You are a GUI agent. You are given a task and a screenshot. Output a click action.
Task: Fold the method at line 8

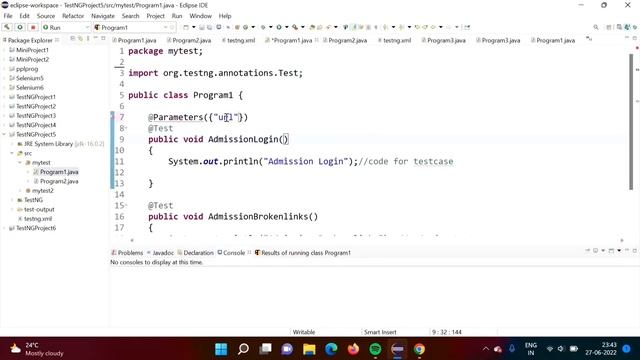[126, 128]
